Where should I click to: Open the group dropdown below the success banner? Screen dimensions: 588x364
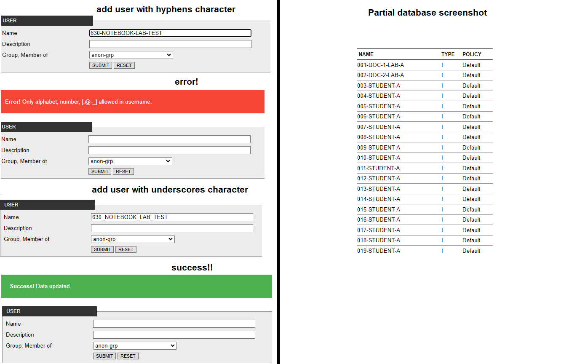pos(135,345)
